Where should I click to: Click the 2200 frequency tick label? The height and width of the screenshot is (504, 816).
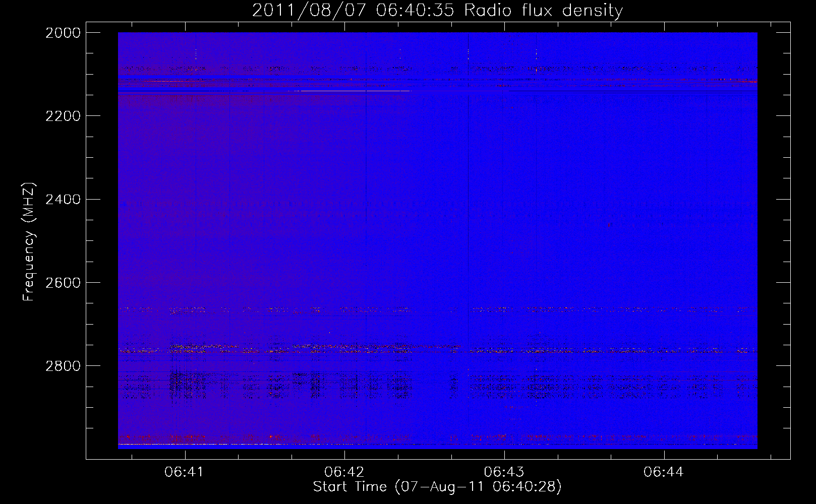point(63,116)
